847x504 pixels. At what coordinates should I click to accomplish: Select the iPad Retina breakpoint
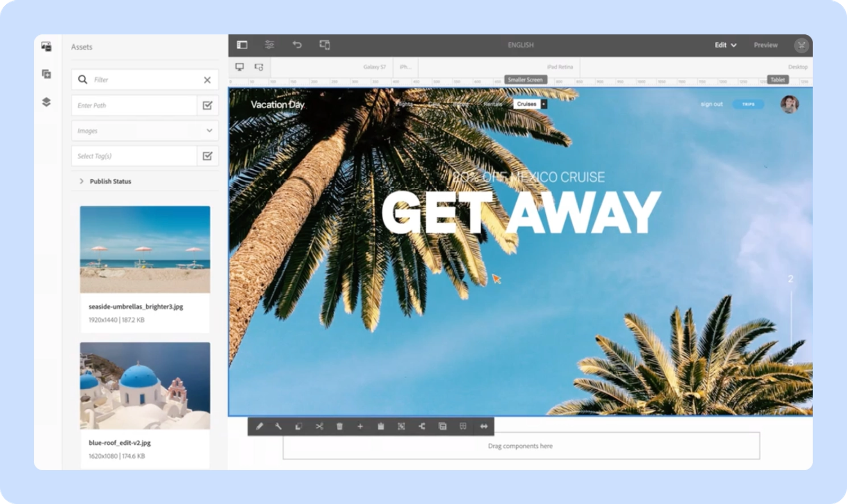coord(560,67)
